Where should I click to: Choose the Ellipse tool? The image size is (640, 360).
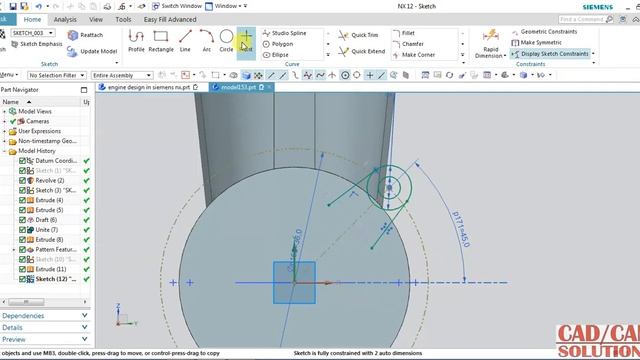point(276,55)
